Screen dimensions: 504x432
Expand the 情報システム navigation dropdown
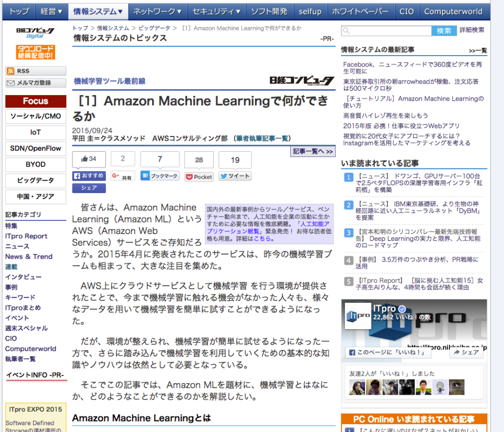point(98,10)
